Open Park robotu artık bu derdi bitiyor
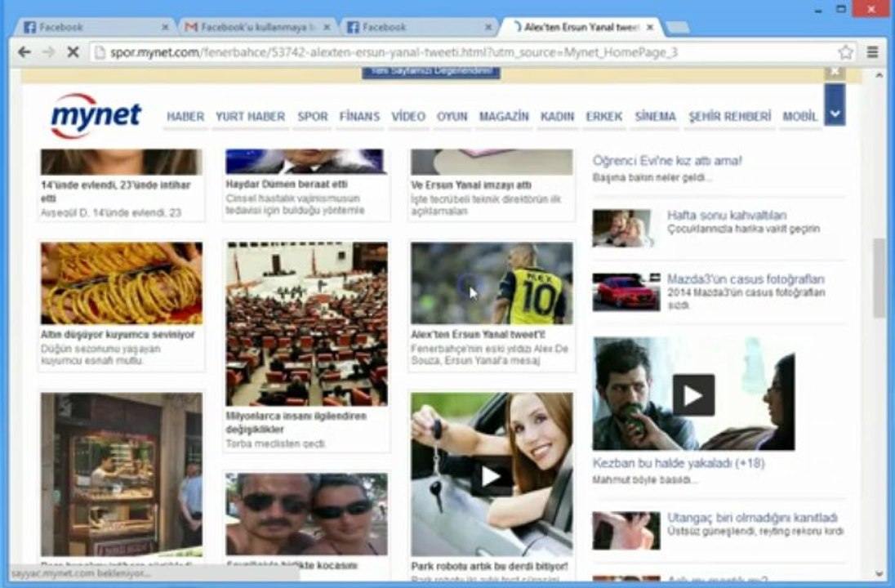The width and height of the screenshot is (895, 588). pos(489,566)
